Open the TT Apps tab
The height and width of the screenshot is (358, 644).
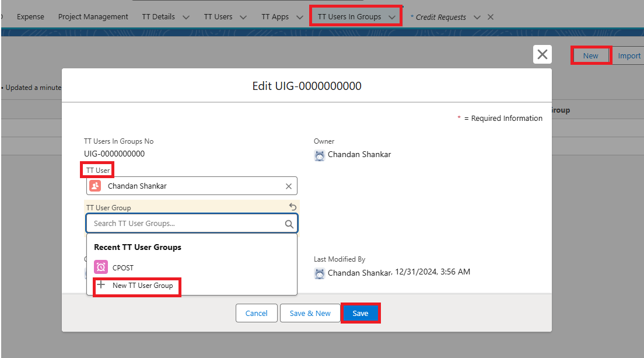click(275, 17)
